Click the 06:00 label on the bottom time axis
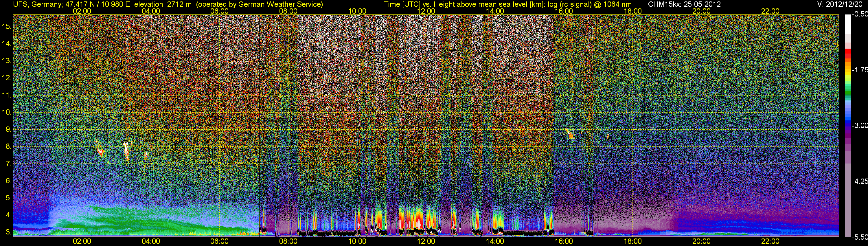This screenshot has width=868, height=246. (x=219, y=241)
